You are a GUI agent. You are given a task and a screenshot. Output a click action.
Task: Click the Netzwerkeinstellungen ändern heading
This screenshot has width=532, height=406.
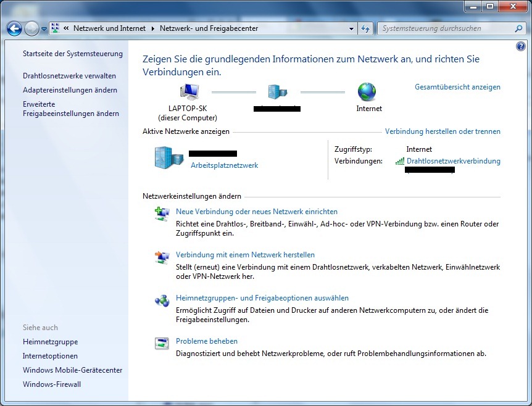[x=192, y=196]
